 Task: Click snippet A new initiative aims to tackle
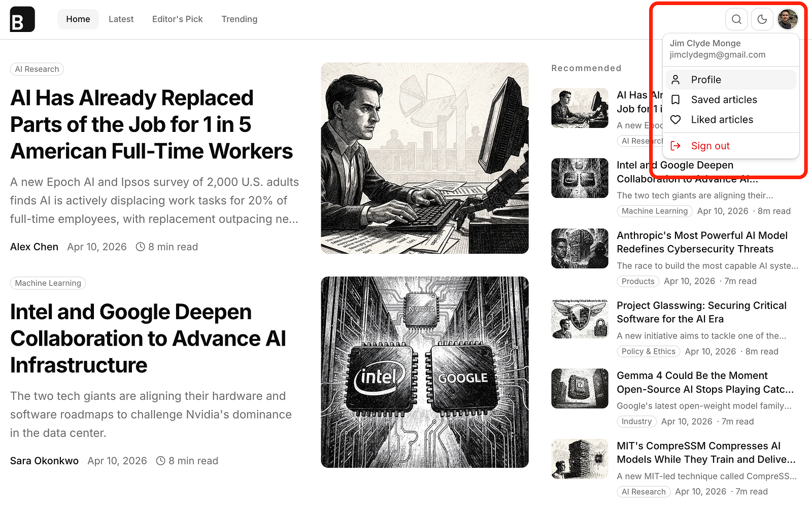coord(701,336)
